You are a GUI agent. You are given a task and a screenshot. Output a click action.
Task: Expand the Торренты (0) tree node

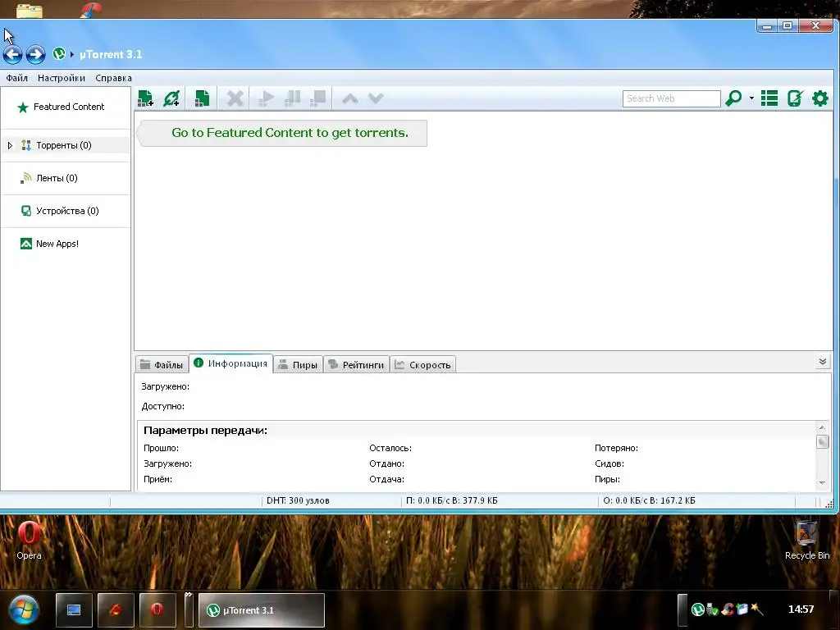click(x=10, y=145)
